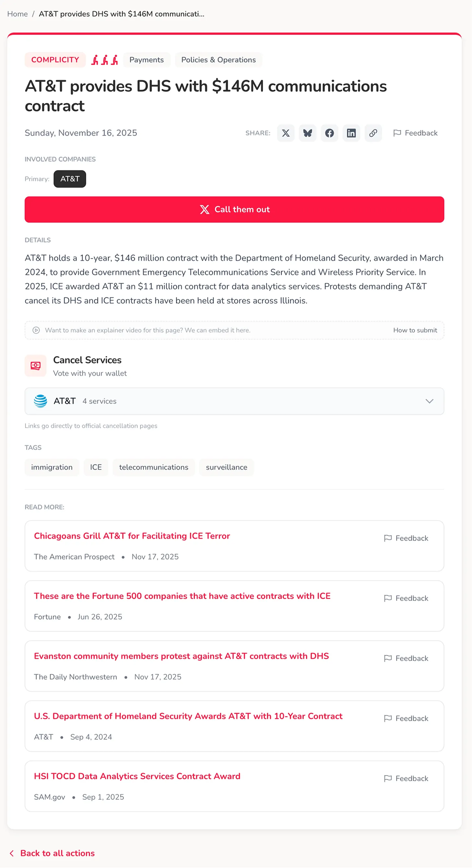The width and height of the screenshot is (472, 868).
Task: Share the article on LinkedIn
Action: tap(351, 133)
